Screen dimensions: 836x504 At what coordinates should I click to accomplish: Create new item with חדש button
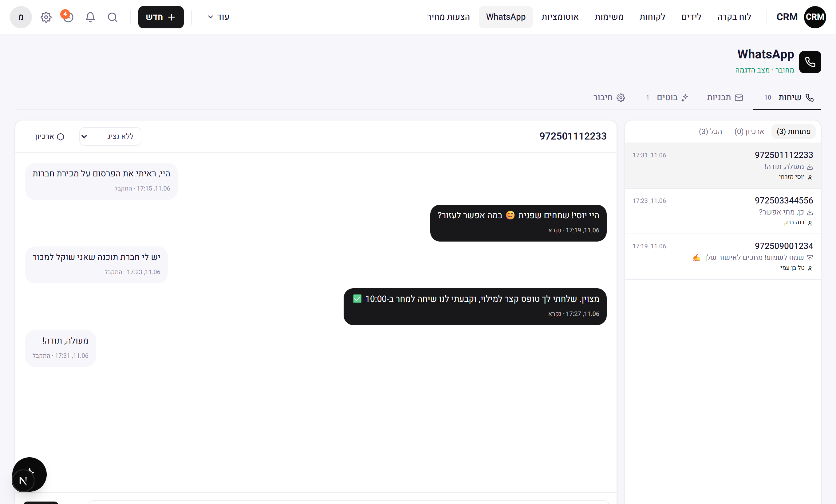161,17
